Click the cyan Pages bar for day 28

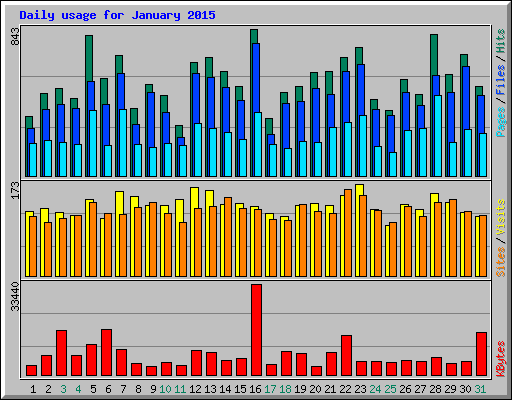(x=438, y=136)
